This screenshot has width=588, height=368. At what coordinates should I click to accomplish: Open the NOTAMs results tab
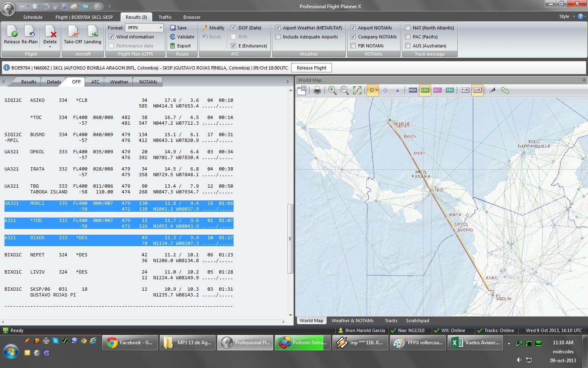(x=148, y=82)
